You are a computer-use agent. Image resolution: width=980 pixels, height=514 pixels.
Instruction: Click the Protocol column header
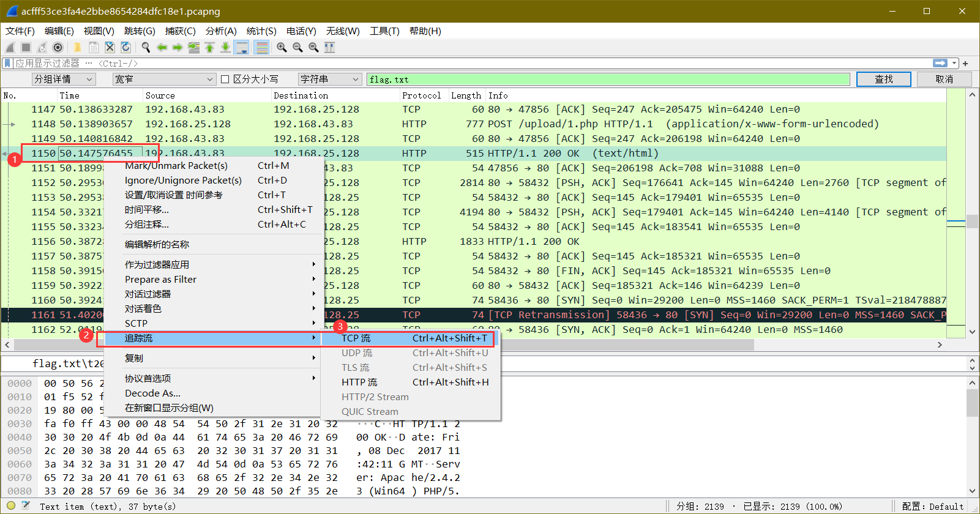click(x=423, y=95)
